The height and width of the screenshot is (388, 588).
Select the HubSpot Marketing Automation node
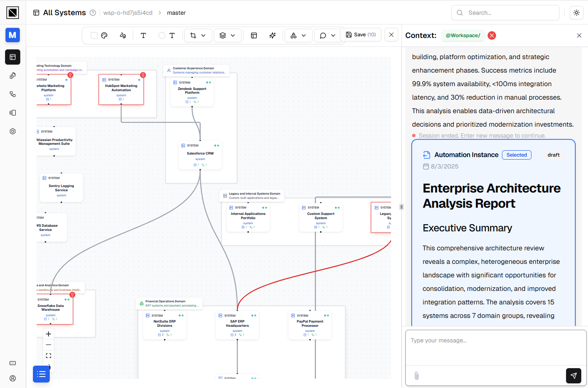(x=121, y=90)
